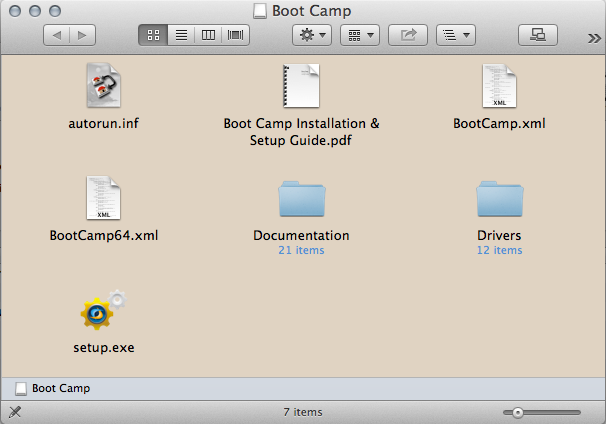Open the gear Action menu
The height and width of the screenshot is (424, 606).
click(x=312, y=36)
